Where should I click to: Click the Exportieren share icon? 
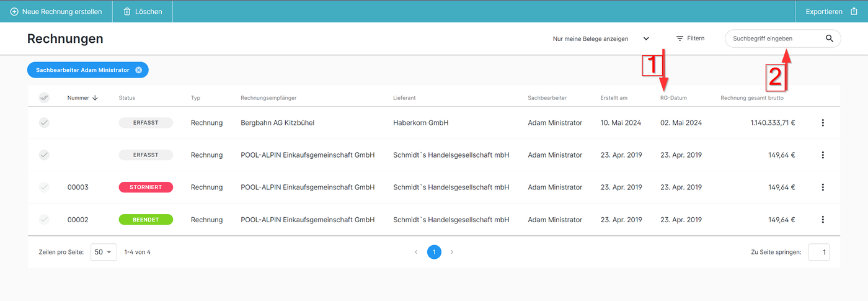[x=854, y=12]
